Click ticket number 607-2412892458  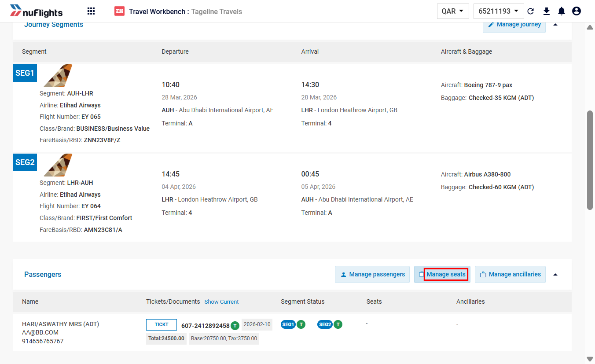tap(206, 326)
